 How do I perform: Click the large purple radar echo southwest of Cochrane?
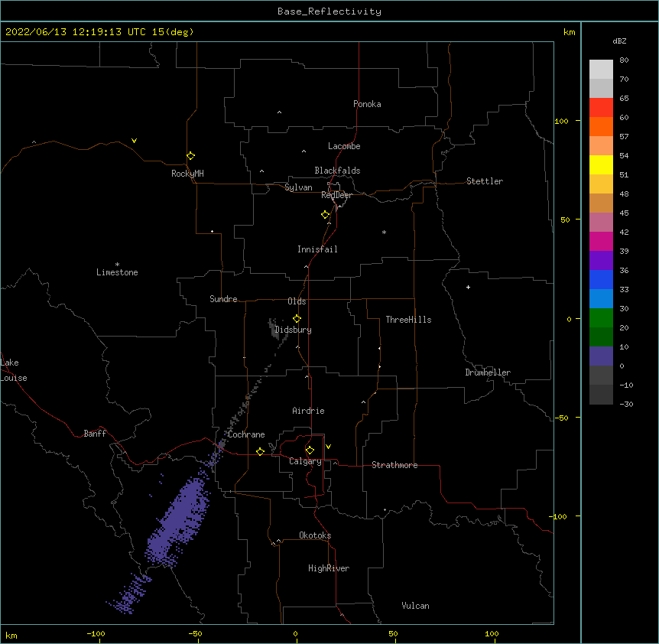[179, 522]
